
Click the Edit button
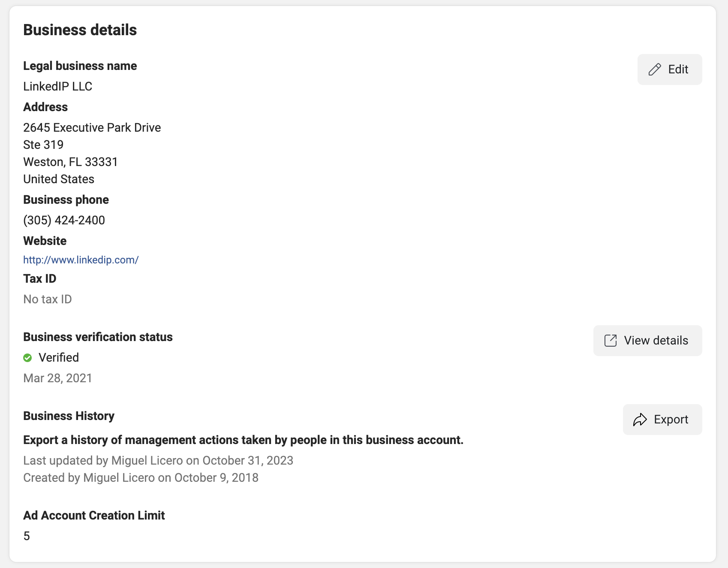(x=669, y=69)
